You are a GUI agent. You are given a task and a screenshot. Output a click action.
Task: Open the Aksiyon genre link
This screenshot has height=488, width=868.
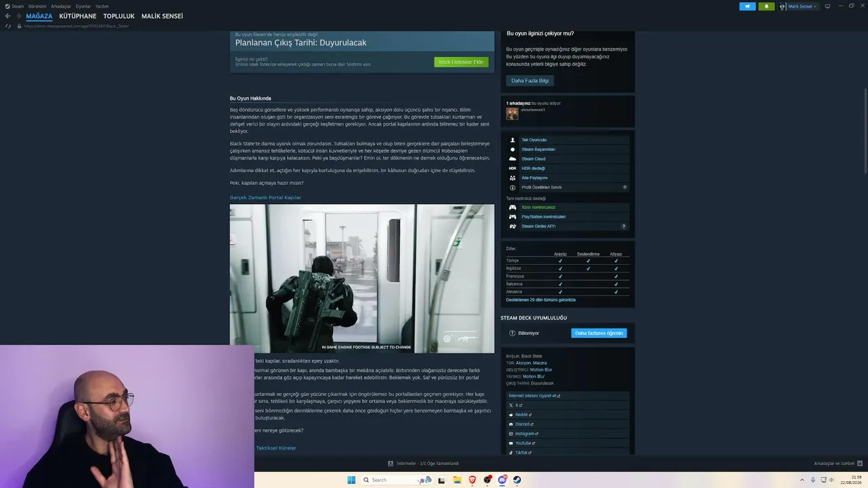(524, 363)
